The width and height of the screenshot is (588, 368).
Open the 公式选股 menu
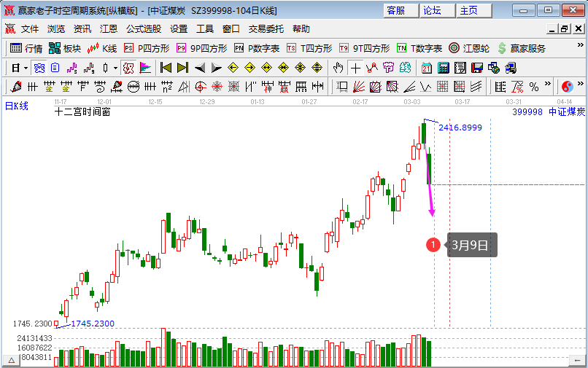tap(144, 29)
